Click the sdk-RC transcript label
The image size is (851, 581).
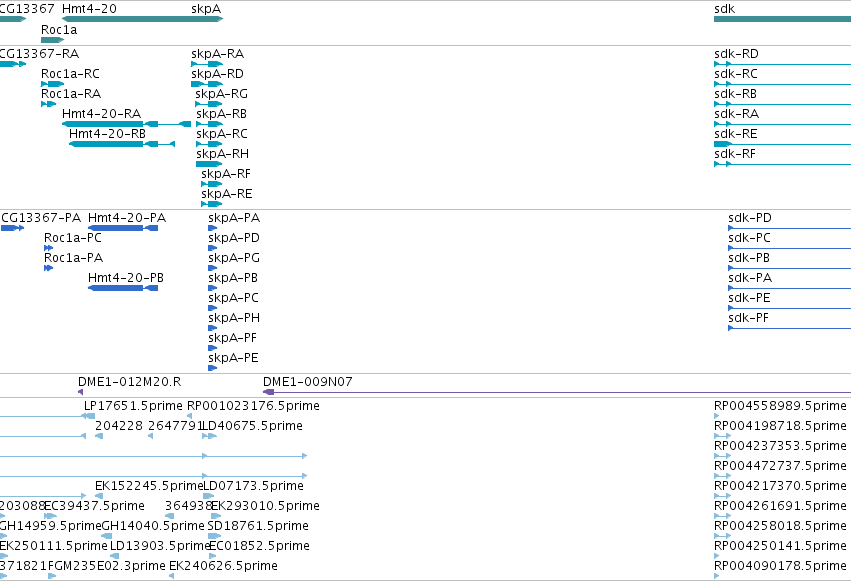tap(736, 74)
